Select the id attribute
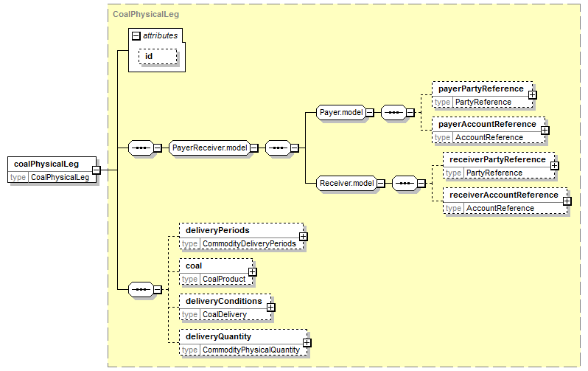The height and width of the screenshot is (371, 588). pyautogui.click(x=158, y=56)
